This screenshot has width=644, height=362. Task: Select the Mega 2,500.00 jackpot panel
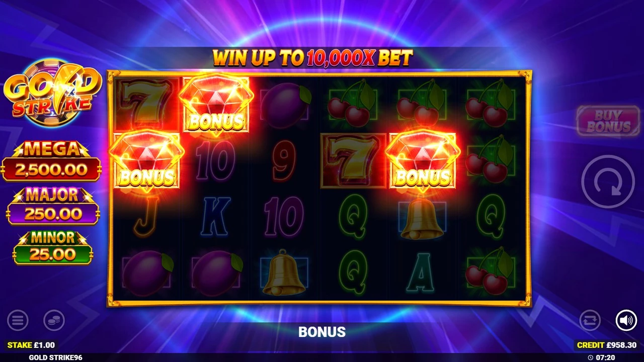pyautogui.click(x=52, y=161)
